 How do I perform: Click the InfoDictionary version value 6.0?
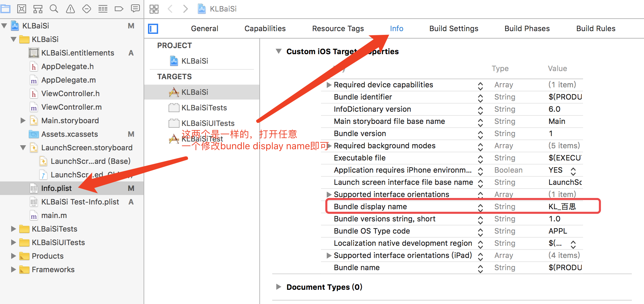coord(554,109)
